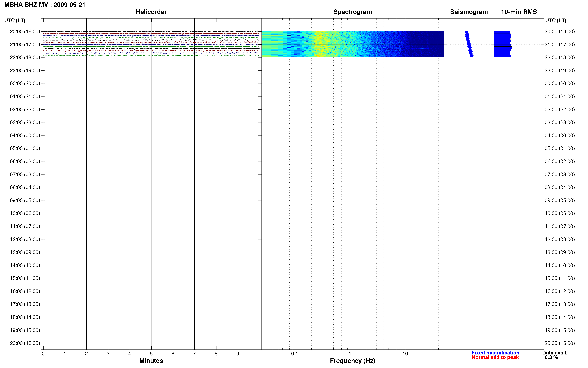
Task: Click the 8.3 % data availability value
Action: (551, 357)
